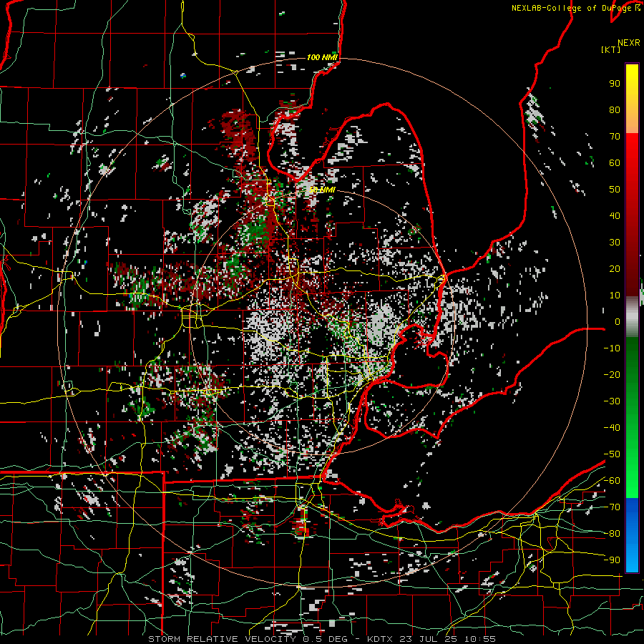Click the [KT] units label

(611, 49)
